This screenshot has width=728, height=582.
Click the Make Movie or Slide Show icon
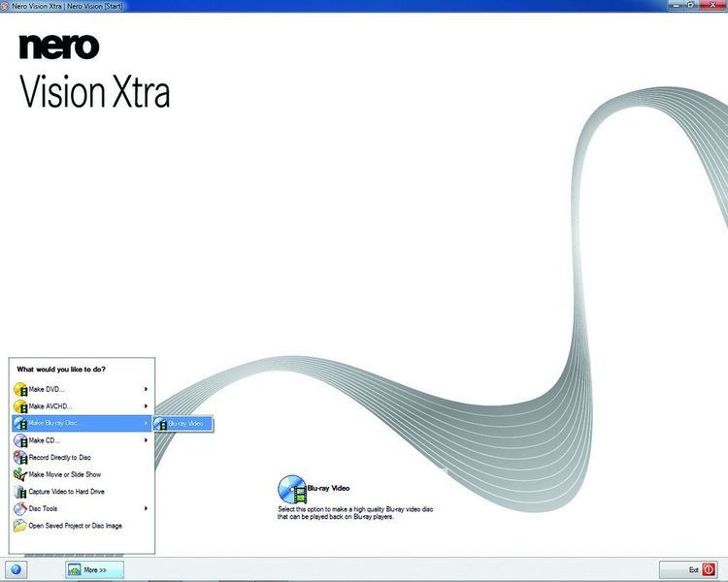coord(20,474)
